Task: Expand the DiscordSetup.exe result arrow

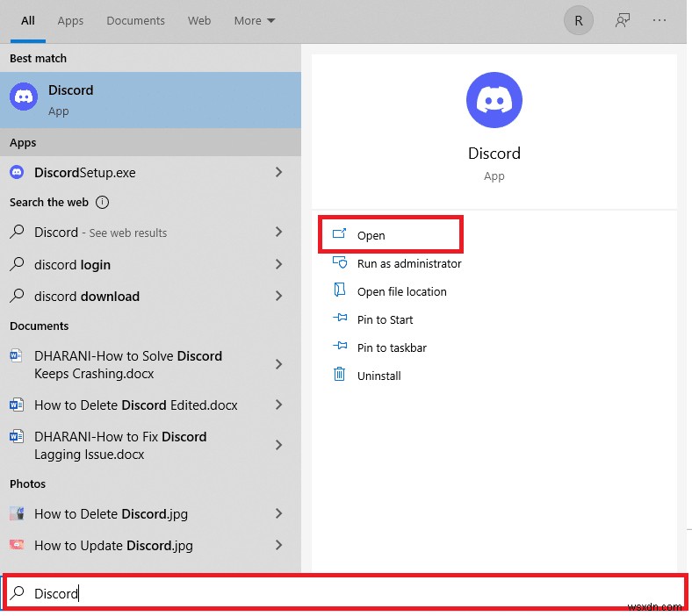Action: point(278,173)
